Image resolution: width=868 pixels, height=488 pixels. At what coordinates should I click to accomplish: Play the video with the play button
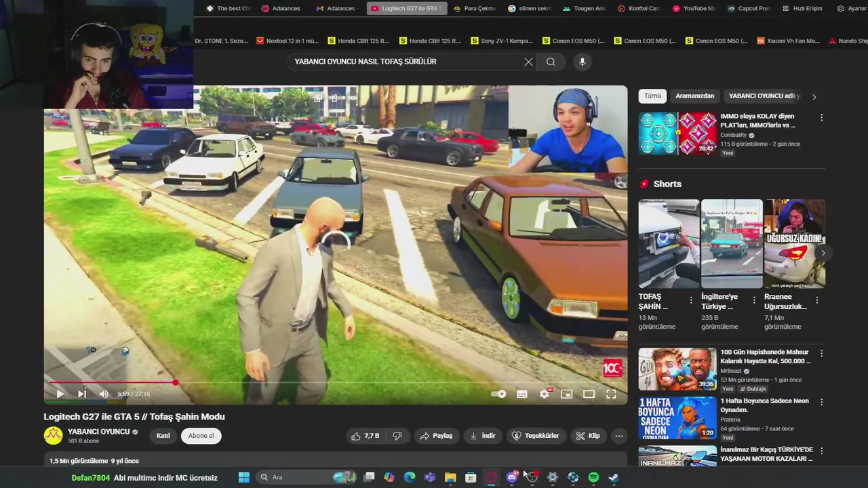coord(60,394)
